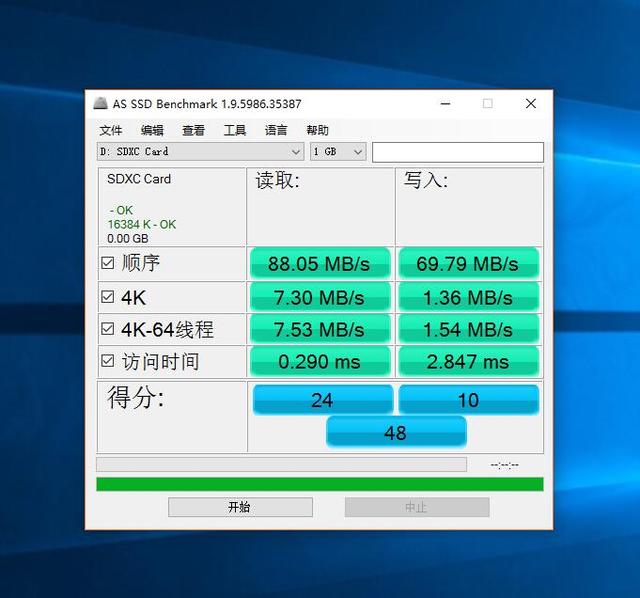The image size is (640, 598).
Task: Click the 7.53 MB/s 4K-64 read result
Action: click(x=320, y=329)
